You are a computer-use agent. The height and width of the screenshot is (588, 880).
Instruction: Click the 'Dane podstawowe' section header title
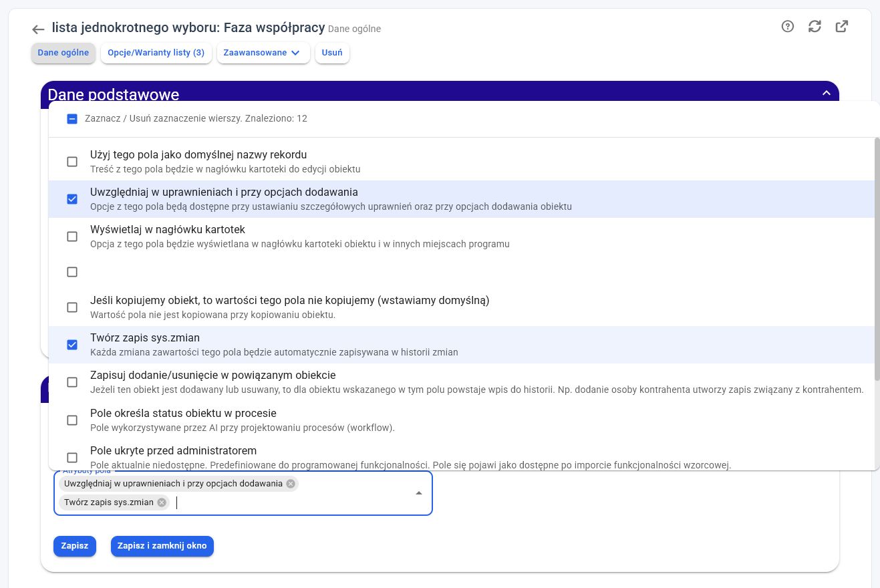pos(114,94)
